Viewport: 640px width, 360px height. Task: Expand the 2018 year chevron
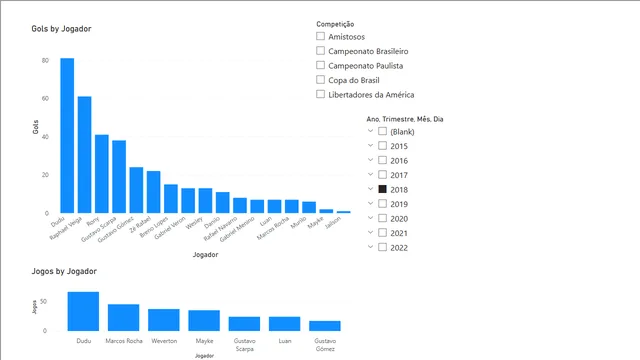[x=370, y=189]
